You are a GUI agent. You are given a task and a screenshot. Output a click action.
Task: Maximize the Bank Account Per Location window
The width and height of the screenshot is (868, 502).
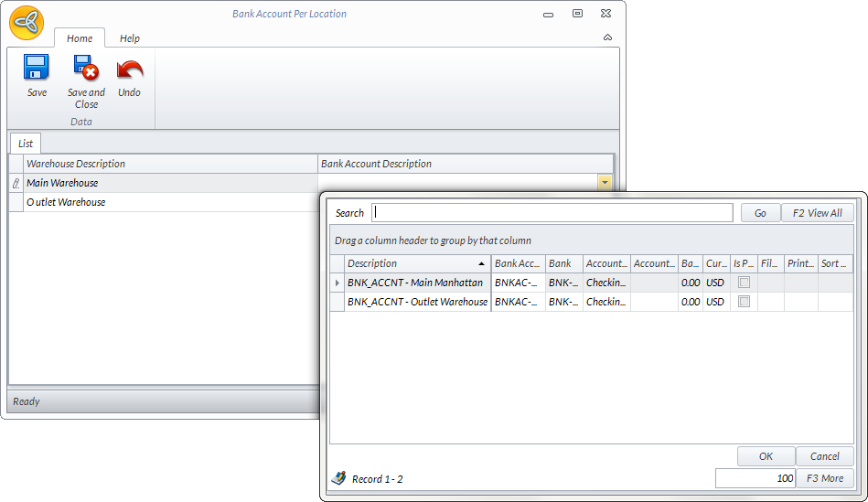tap(577, 14)
